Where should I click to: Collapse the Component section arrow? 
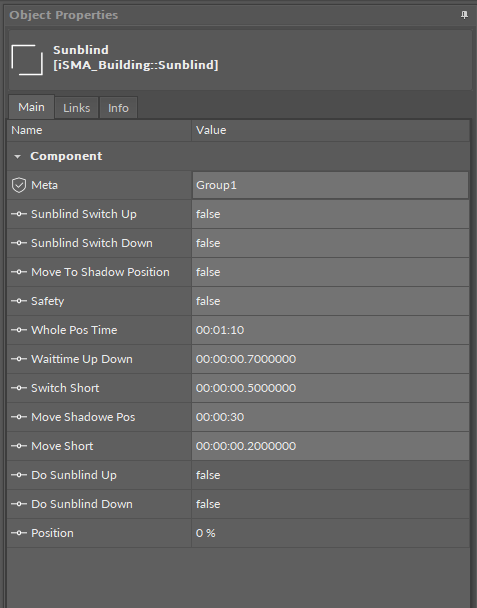(x=17, y=157)
